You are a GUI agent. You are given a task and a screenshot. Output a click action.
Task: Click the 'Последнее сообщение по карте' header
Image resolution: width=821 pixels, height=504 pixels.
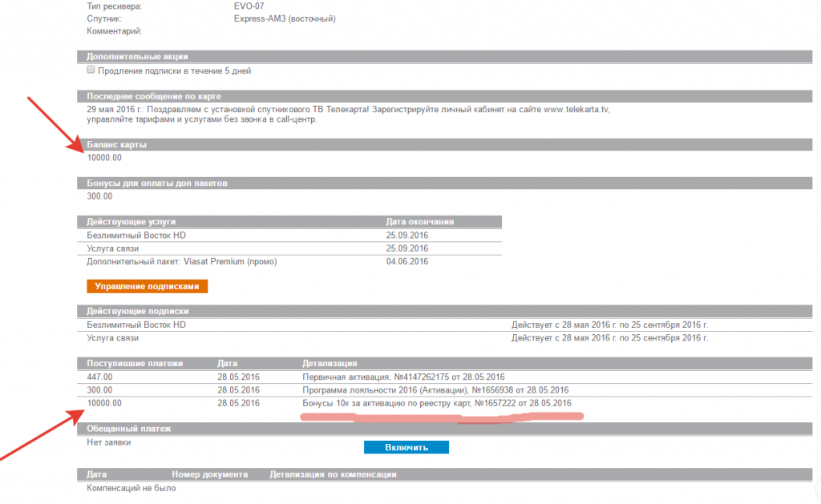tap(153, 96)
